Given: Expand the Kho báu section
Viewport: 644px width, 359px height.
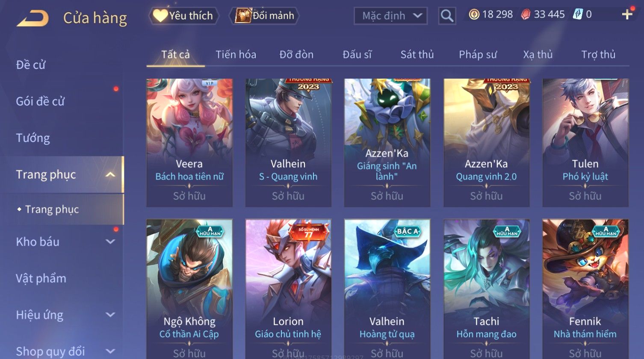Looking at the screenshot, I should click(110, 241).
